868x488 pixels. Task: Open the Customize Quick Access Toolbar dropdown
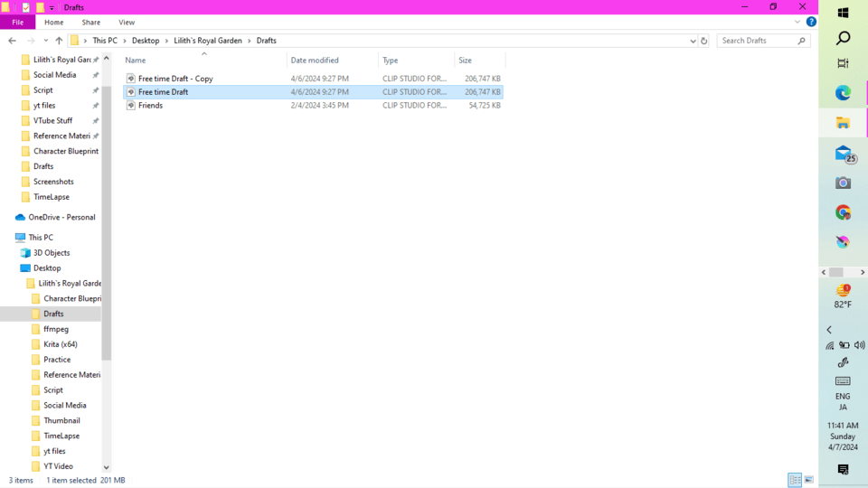point(52,8)
